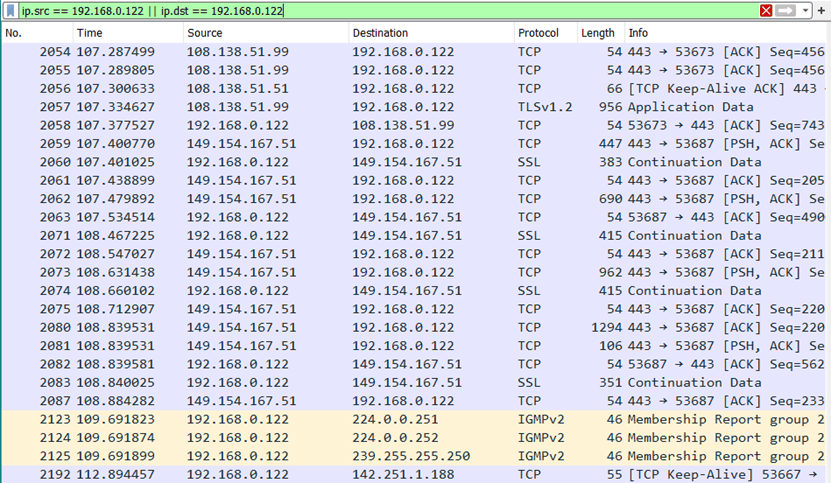Sort by the Time column header

pyautogui.click(x=128, y=33)
